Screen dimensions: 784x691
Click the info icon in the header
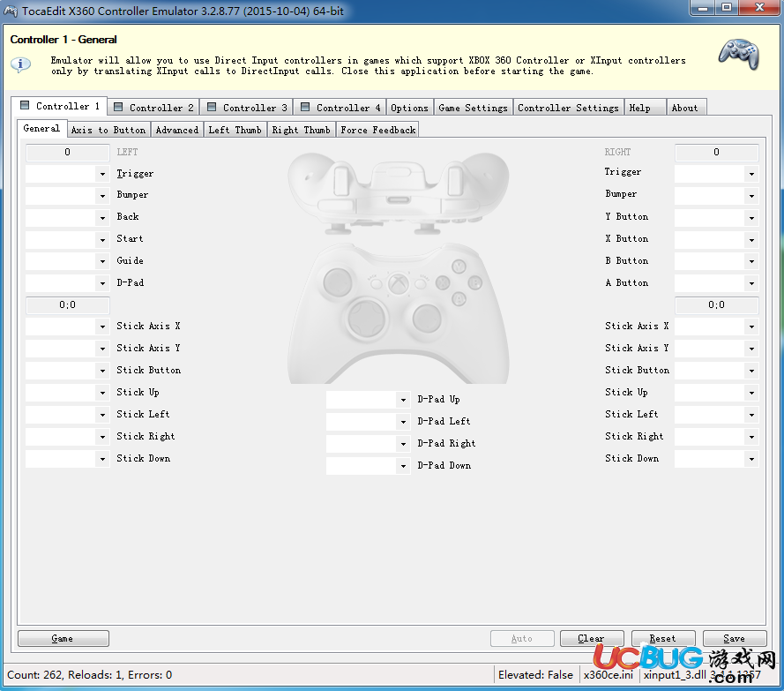point(21,64)
